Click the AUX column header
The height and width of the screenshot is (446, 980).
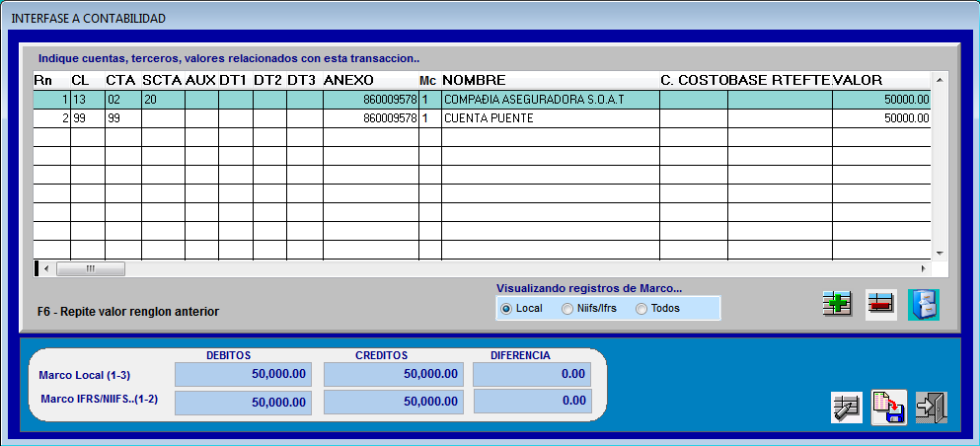[201, 80]
